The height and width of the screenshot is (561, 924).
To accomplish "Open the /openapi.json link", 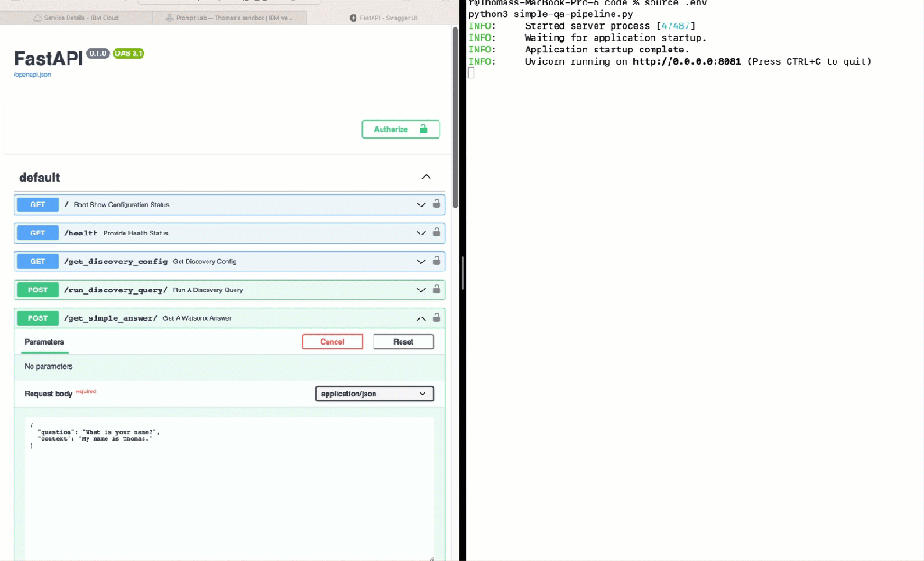I will (x=32, y=74).
